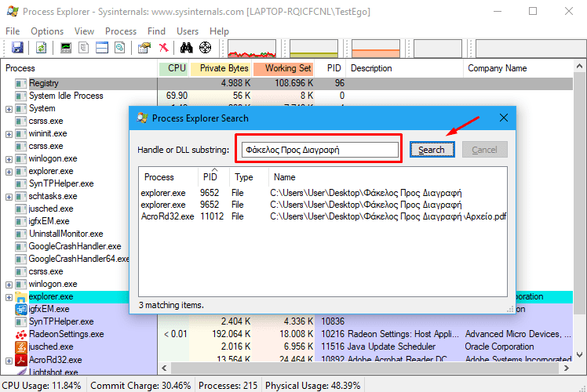The height and width of the screenshot is (392, 587).
Task: Select the Registry process row
Action: pos(286,83)
